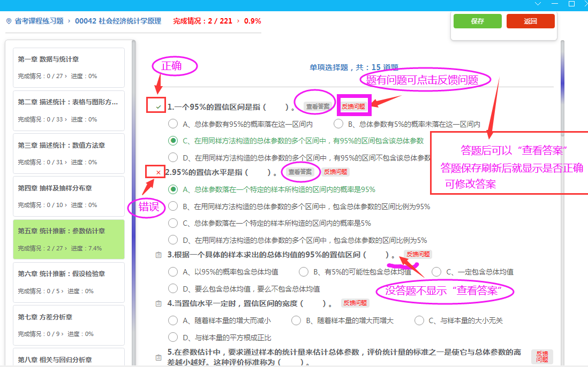This screenshot has height=367, width=588.
Task: Select highlighted 第五章 统计推断：参数估计章
Action: 69,240
